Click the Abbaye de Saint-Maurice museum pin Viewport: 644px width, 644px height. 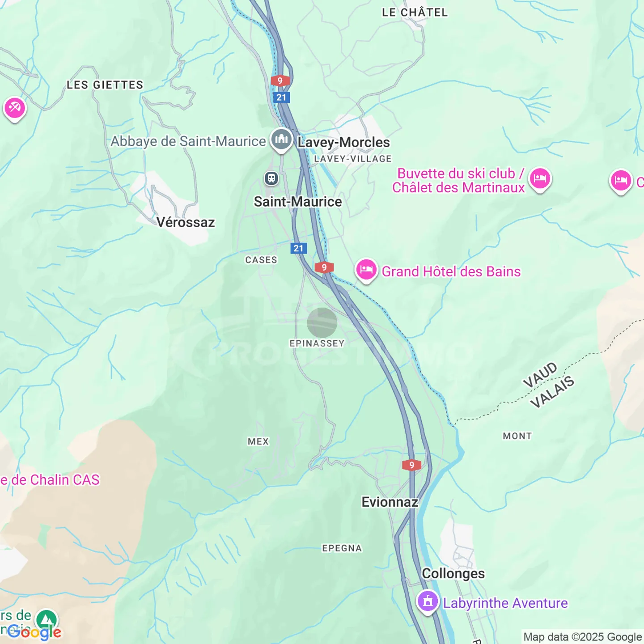tap(281, 140)
